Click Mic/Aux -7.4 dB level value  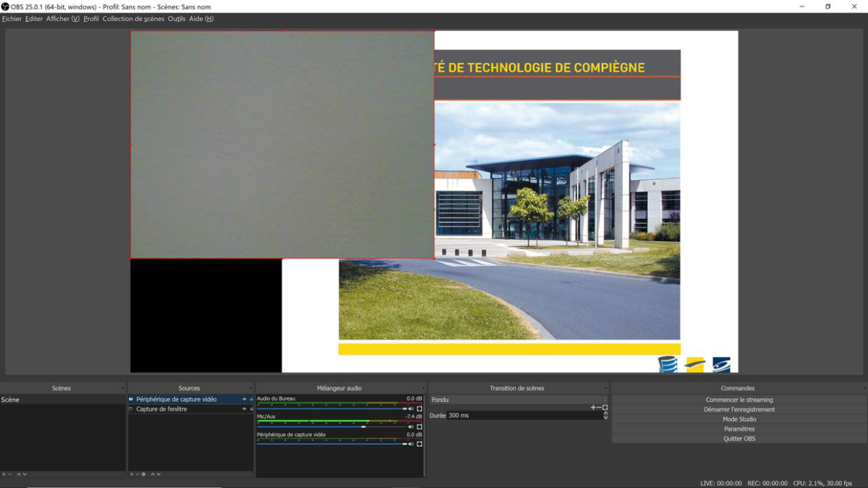click(x=413, y=416)
